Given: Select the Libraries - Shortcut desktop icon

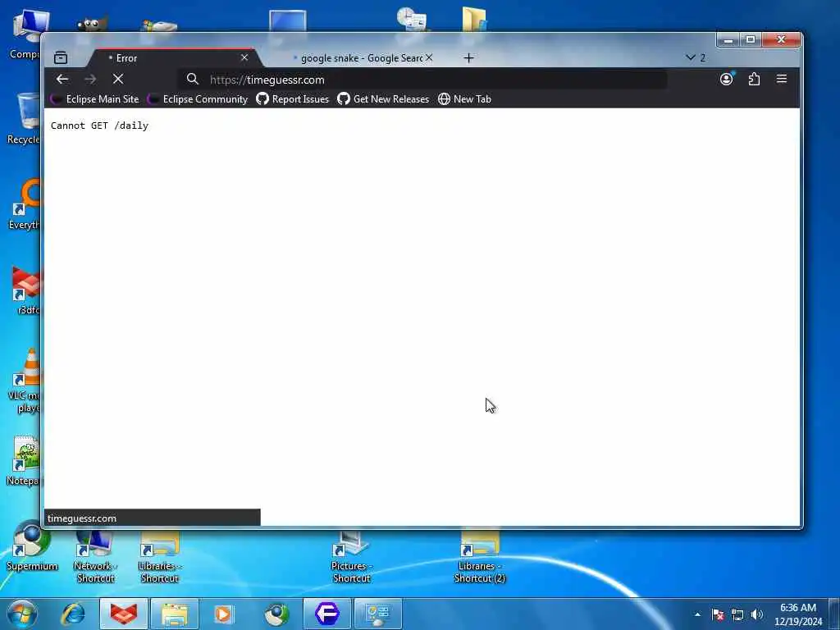Looking at the screenshot, I should (160, 557).
